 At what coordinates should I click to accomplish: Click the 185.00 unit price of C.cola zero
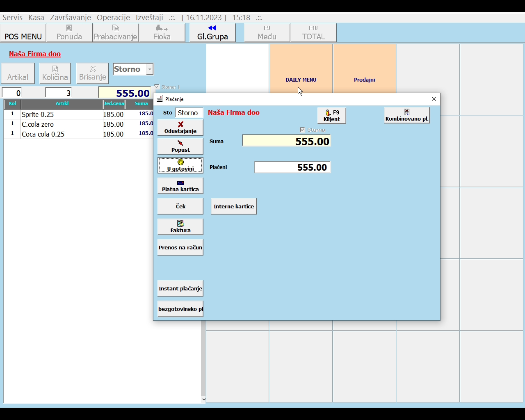(114, 124)
